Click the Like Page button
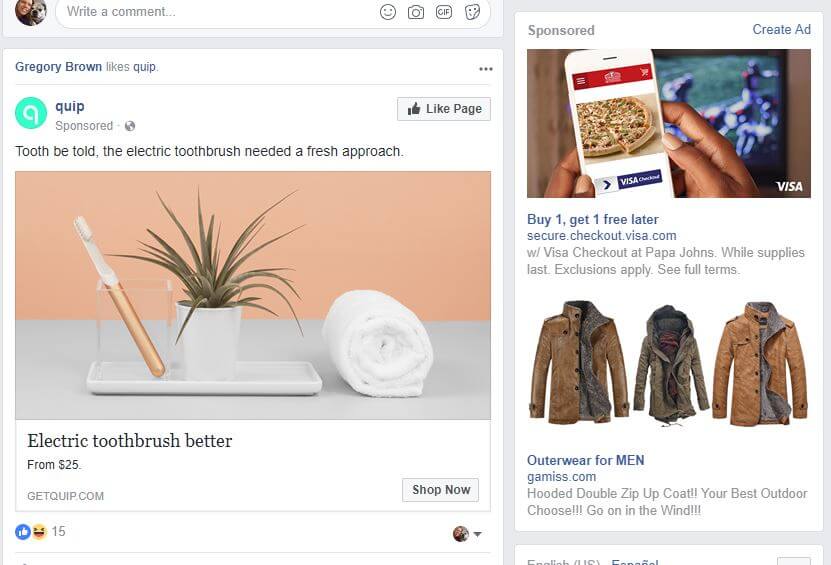Screen dimensions: 831x565 (444, 109)
